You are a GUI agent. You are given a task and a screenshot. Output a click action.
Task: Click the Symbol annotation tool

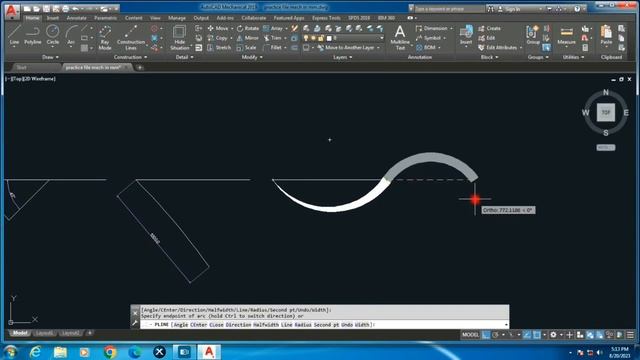pos(428,38)
